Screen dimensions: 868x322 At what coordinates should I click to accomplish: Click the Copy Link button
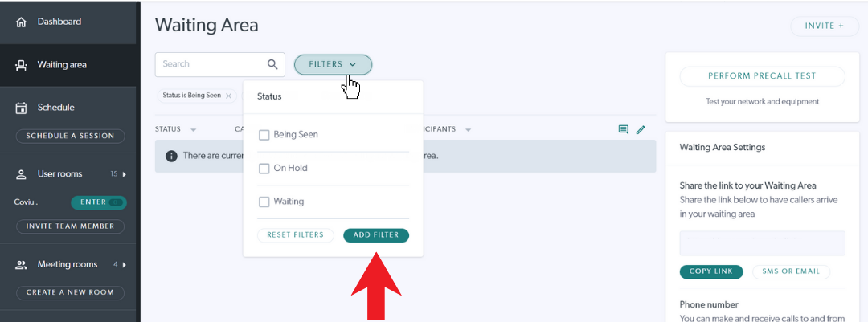pos(710,271)
